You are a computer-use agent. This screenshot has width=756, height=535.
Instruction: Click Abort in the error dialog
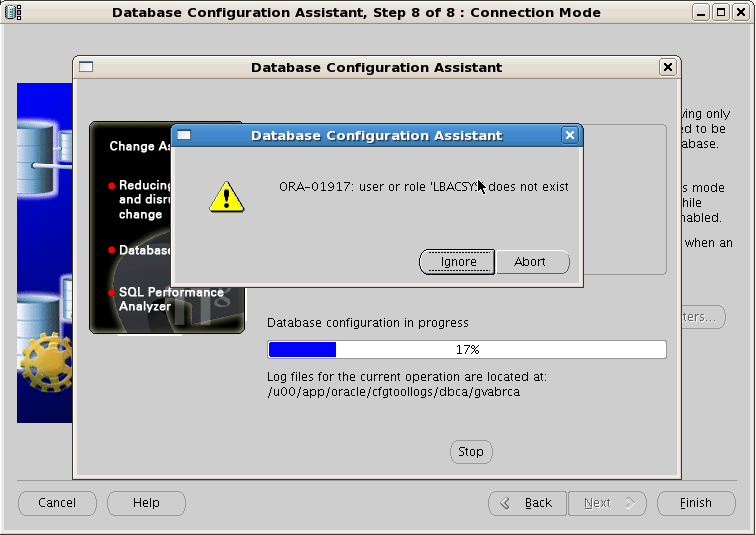click(x=532, y=262)
